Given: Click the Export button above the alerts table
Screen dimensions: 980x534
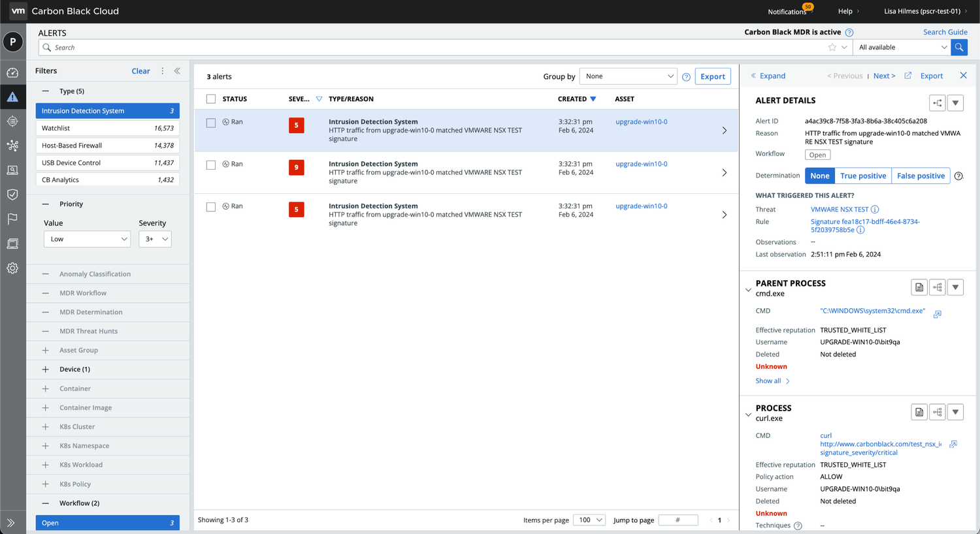Looking at the screenshot, I should pos(713,76).
